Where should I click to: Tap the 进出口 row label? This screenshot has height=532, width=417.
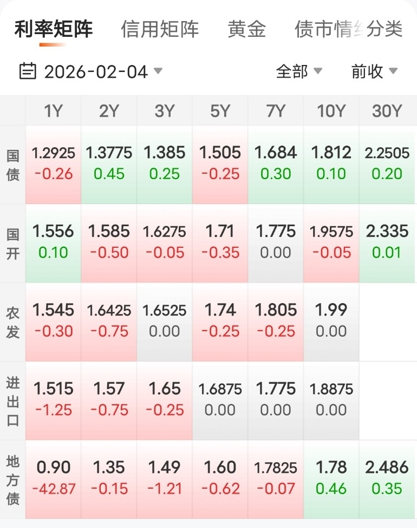coord(13,401)
